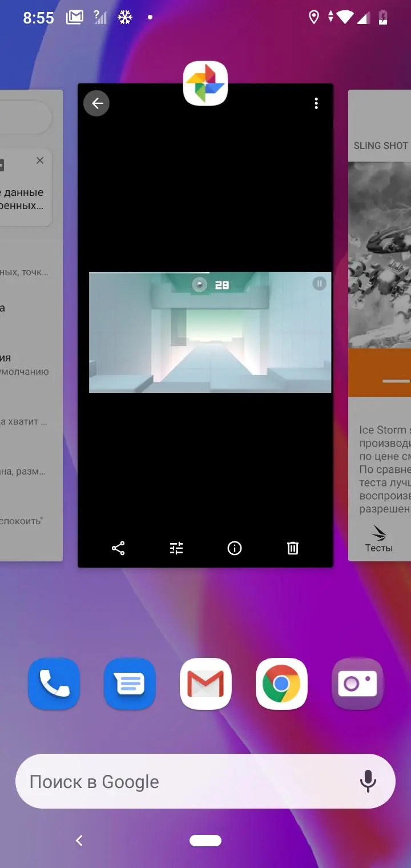The height and width of the screenshot is (868, 411).
Task: Open the three-dot overflow menu in Photos
Action: (x=316, y=103)
